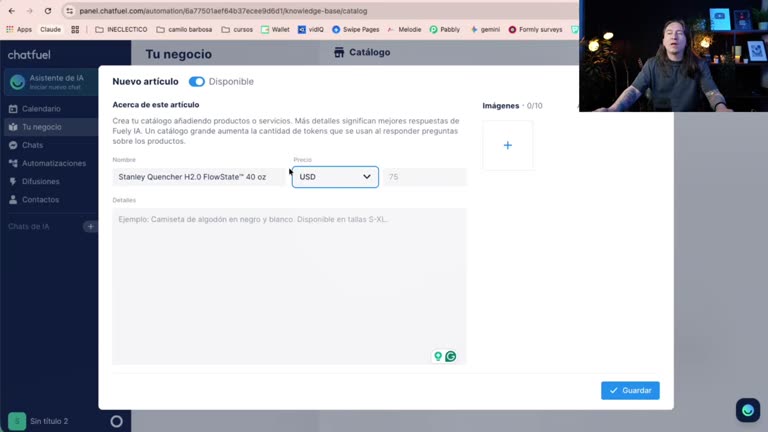768x432 pixels.
Task: Click the Chats speech bubble icon
Action: point(13,145)
